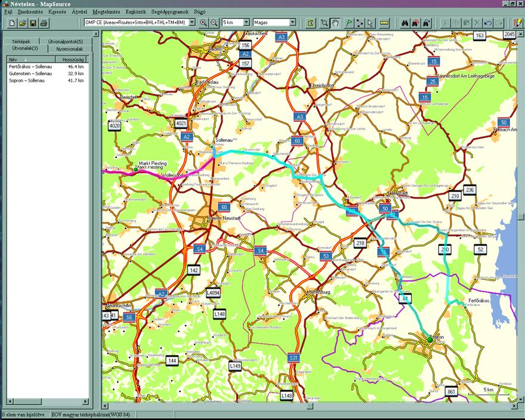Click the Find Recently Found Places icon
Viewport: 525px width, 420px height.
pos(426,23)
